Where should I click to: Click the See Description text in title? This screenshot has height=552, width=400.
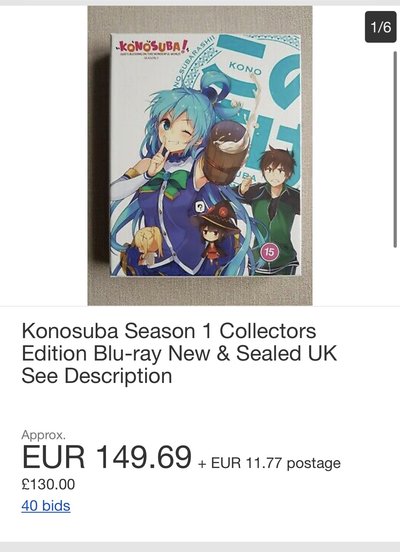(x=97, y=376)
